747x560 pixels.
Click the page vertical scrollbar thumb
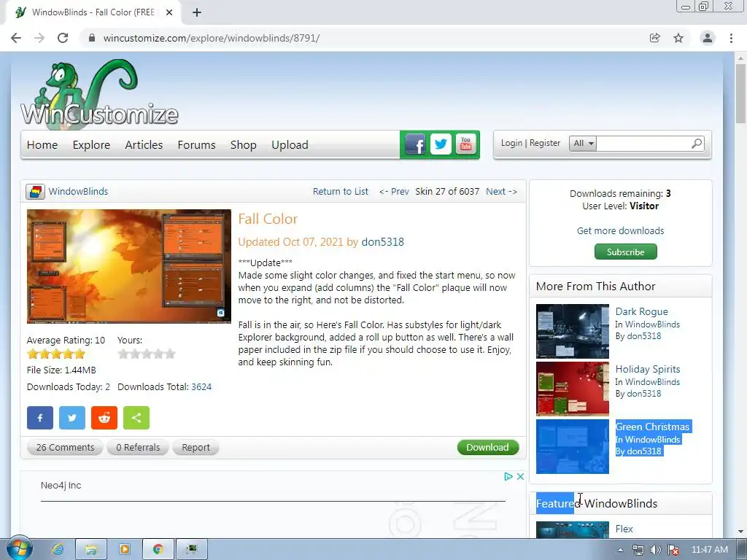tap(740, 93)
